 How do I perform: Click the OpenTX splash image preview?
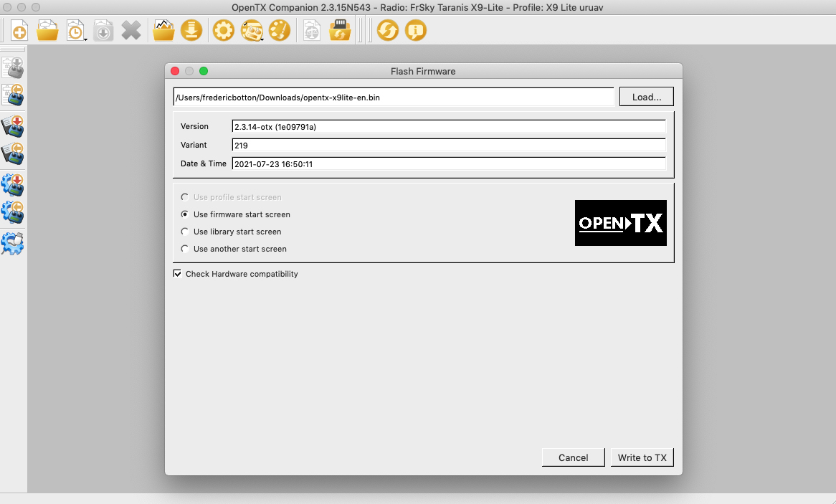tap(621, 223)
